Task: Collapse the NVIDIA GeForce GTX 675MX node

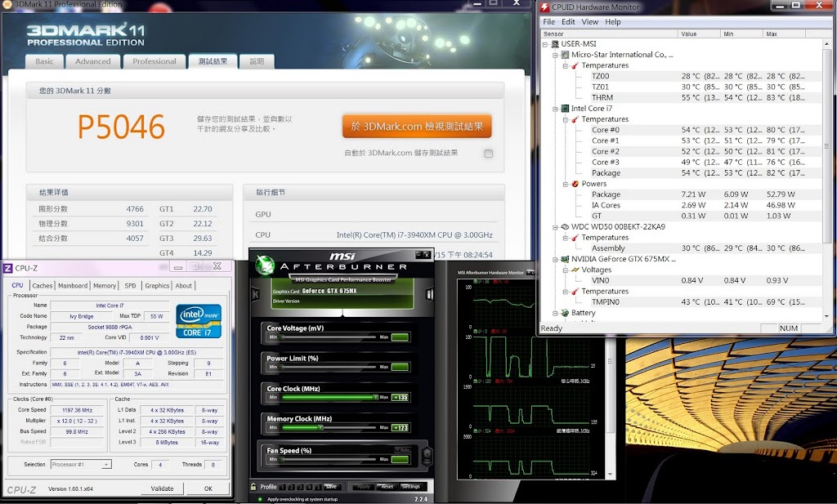Action: [x=555, y=259]
